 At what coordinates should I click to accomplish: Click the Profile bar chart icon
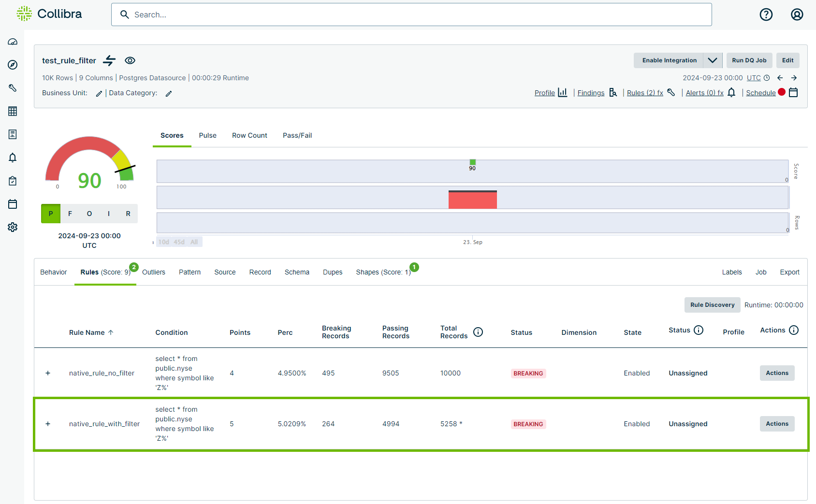(563, 92)
